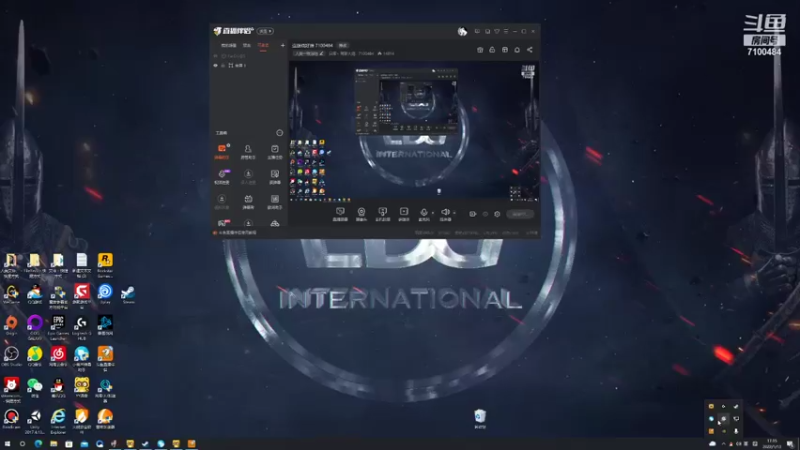Expand microphone options arrow in control bar

(433, 213)
